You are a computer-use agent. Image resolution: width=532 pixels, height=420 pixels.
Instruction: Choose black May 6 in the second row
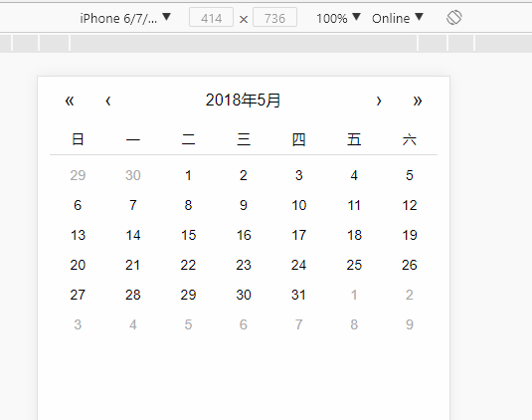pos(78,205)
